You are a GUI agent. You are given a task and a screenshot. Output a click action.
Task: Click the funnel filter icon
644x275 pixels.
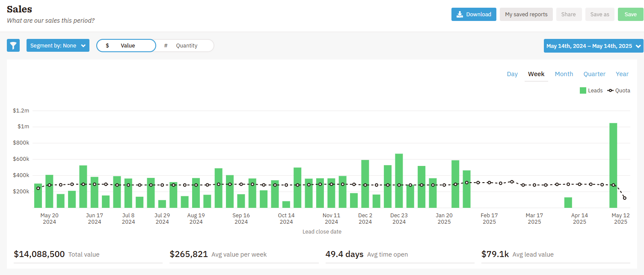tap(13, 45)
